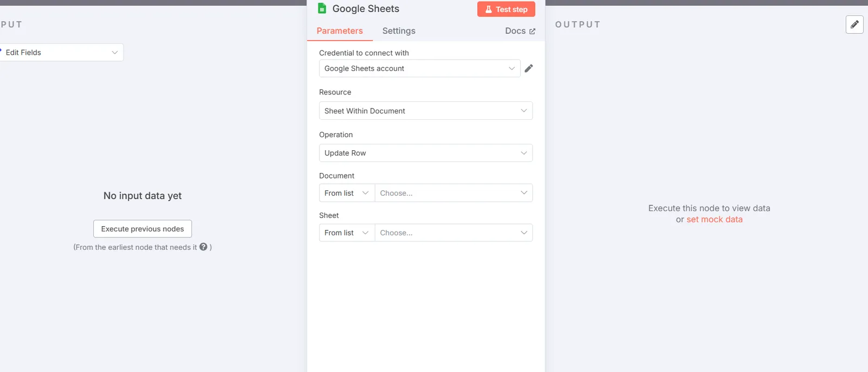868x372 pixels.
Task: Change the Document From list mode selector
Action: [x=347, y=193]
